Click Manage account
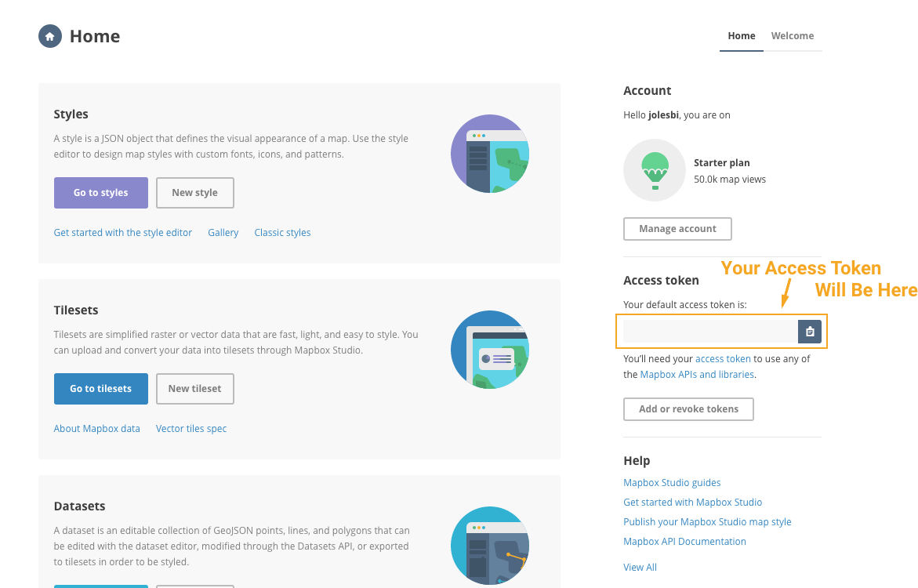The width and height of the screenshot is (918, 588). pyautogui.click(x=677, y=228)
